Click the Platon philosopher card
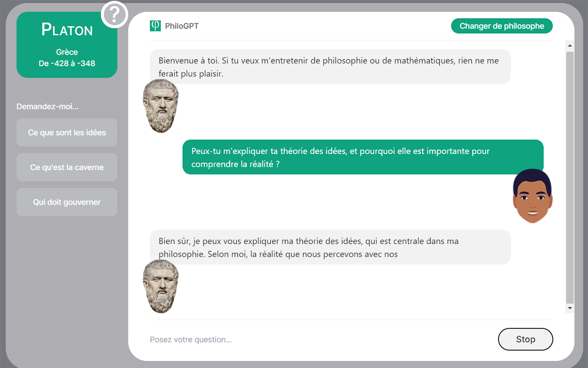588x368 pixels. pos(67,45)
